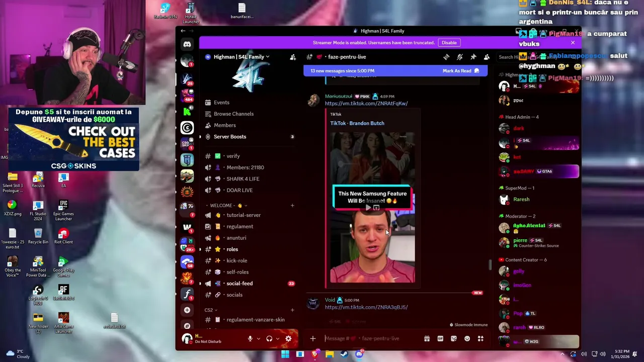Open apps launcher icon in message bar
Screen dimensions: 644x362
480,339
